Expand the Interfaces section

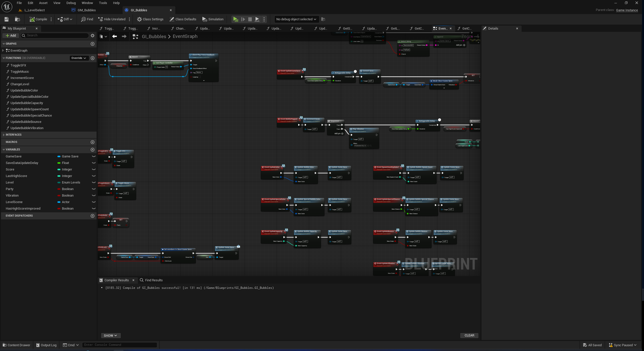4,135
